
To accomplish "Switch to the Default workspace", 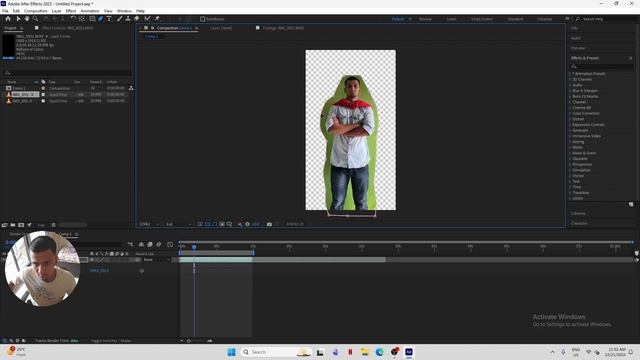I will [398, 19].
